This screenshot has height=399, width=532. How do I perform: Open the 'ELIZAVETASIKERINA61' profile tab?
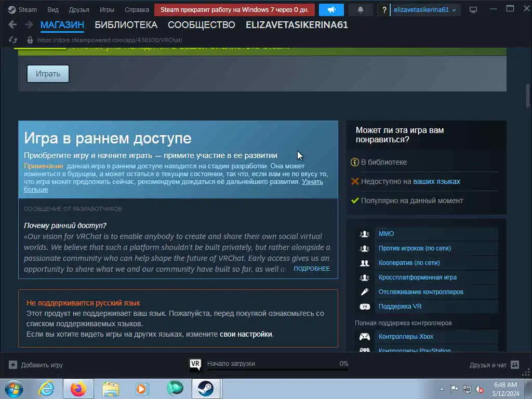[x=297, y=25]
